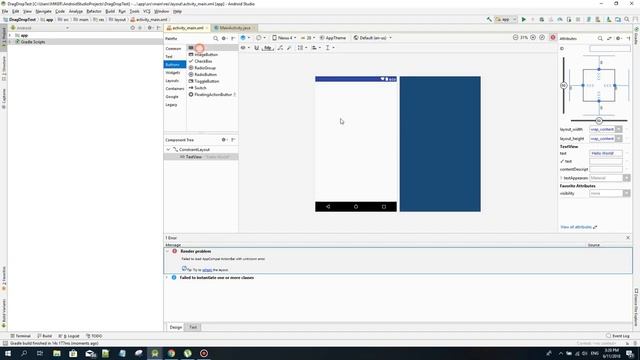Select Containers palette category
Viewport: 640px width, 360px height.
(175, 89)
